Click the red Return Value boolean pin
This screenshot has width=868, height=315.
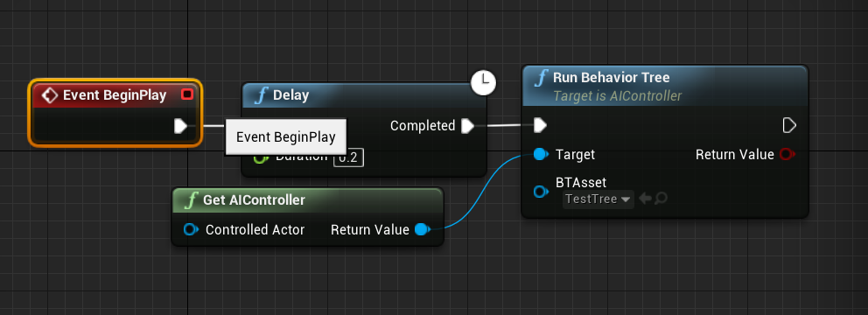tap(787, 155)
